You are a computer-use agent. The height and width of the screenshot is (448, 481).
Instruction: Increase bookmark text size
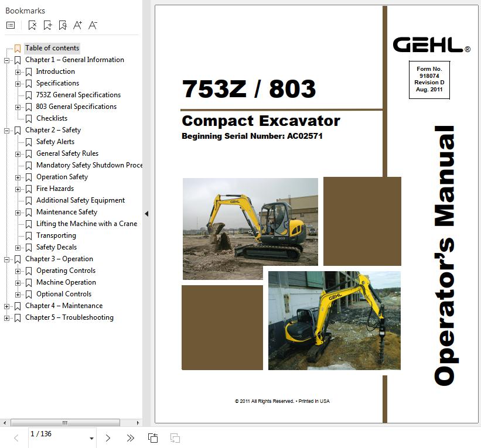[77, 25]
